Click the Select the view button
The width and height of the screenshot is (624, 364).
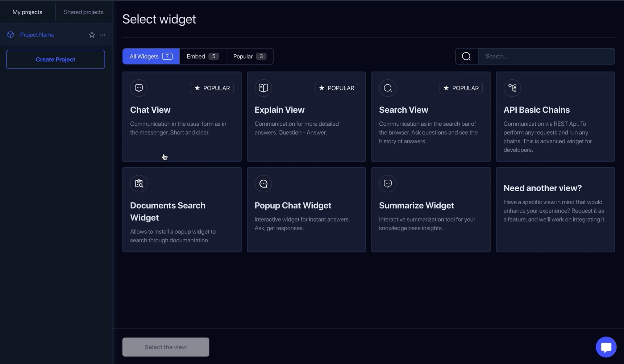click(166, 347)
